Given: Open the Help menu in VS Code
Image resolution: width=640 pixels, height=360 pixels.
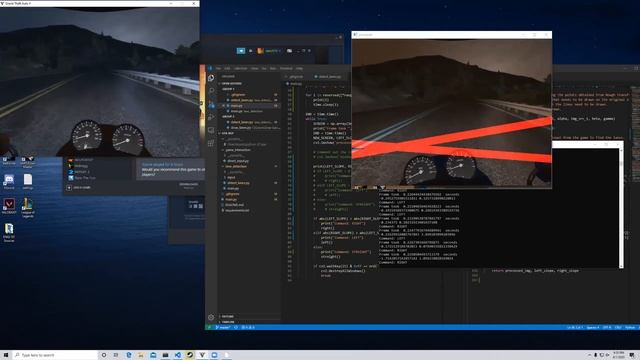Looking at the screenshot, I should (299, 69).
